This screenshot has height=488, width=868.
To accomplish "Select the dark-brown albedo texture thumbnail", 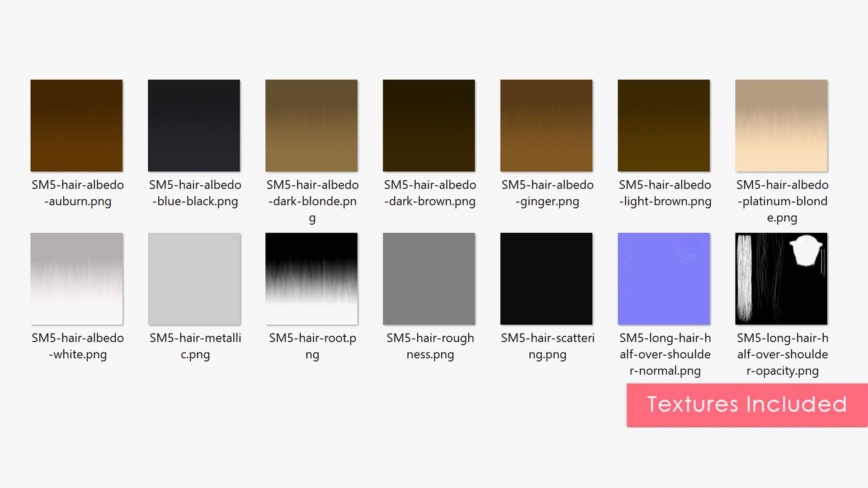I will pyautogui.click(x=429, y=126).
